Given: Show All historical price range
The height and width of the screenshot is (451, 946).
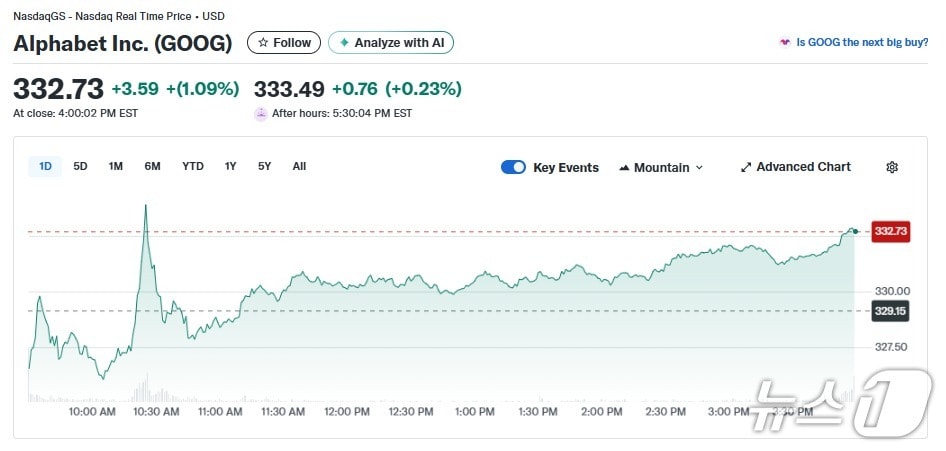Looking at the screenshot, I should tap(299, 166).
